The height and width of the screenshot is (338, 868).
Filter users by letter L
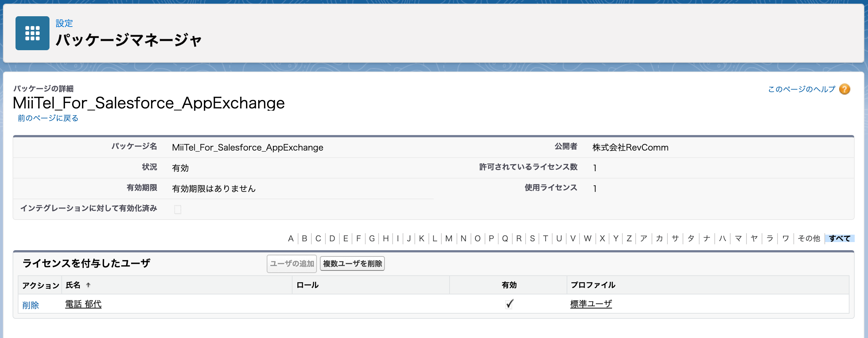coord(435,238)
